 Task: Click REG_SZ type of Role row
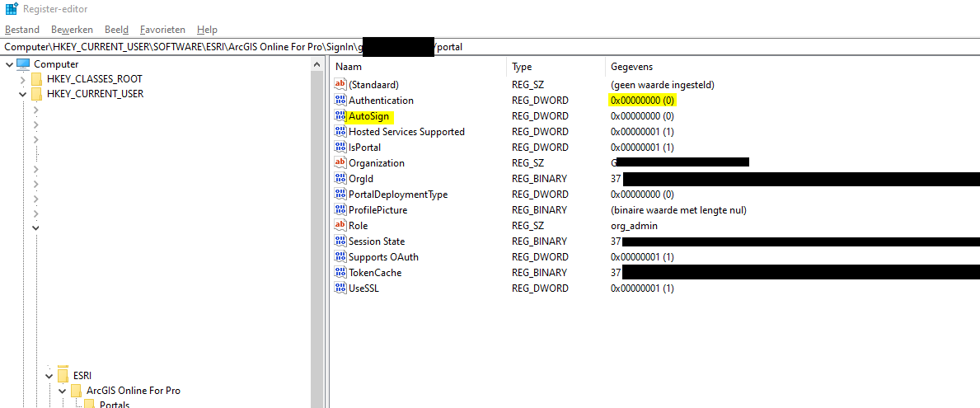coord(528,225)
